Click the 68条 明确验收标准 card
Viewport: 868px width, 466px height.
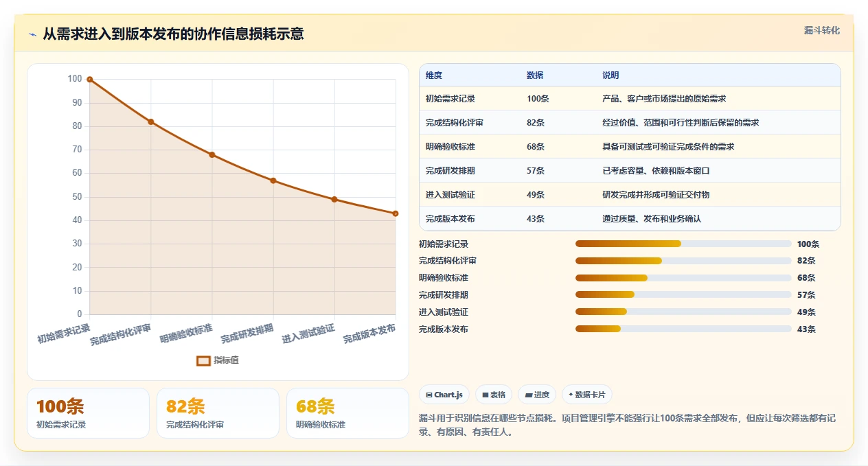347,413
